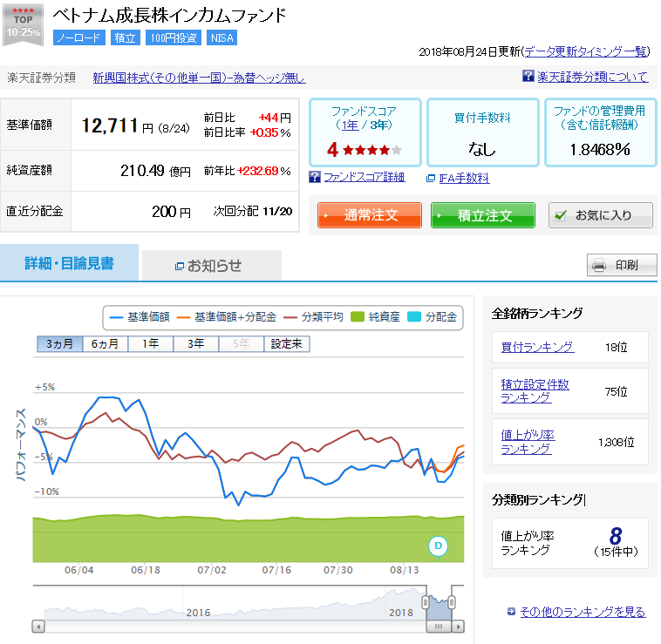Click the 1年 fund score link
Screen dimensions: 661x644
350,125
